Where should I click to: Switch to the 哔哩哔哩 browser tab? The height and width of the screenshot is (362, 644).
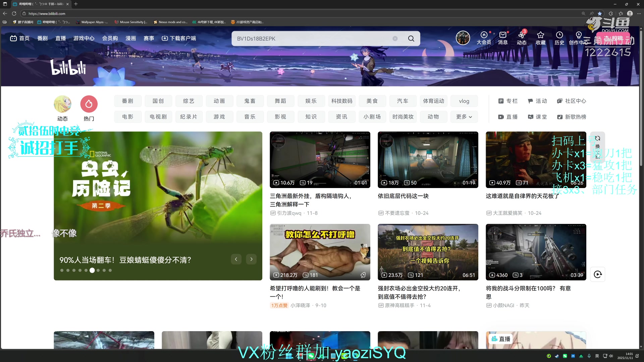click(37, 4)
